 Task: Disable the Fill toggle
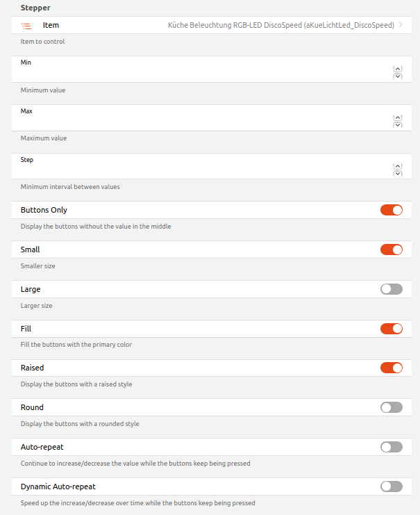tap(392, 329)
